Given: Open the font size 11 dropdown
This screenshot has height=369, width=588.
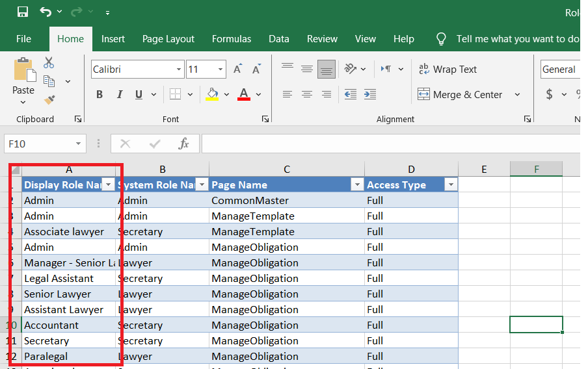Looking at the screenshot, I should click(x=220, y=70).
